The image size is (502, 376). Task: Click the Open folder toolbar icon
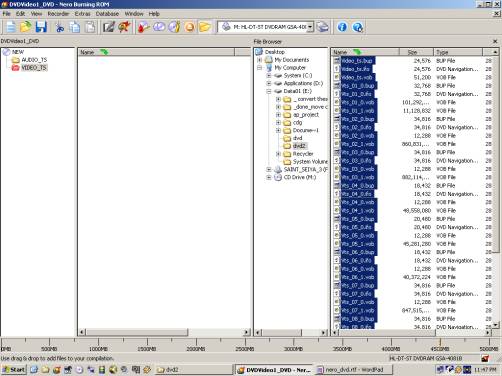(26, 27)
